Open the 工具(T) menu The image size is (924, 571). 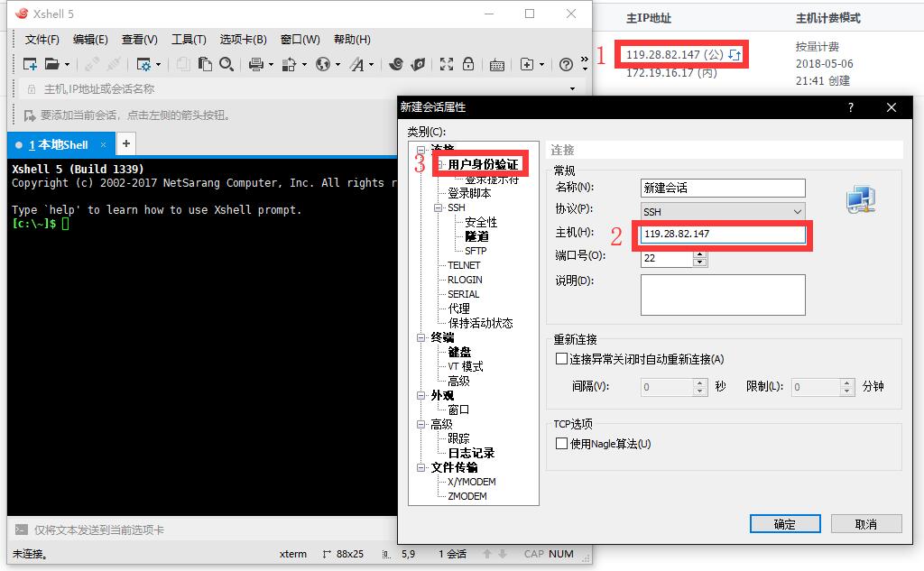pyautogui.click(x=189, y=40)
